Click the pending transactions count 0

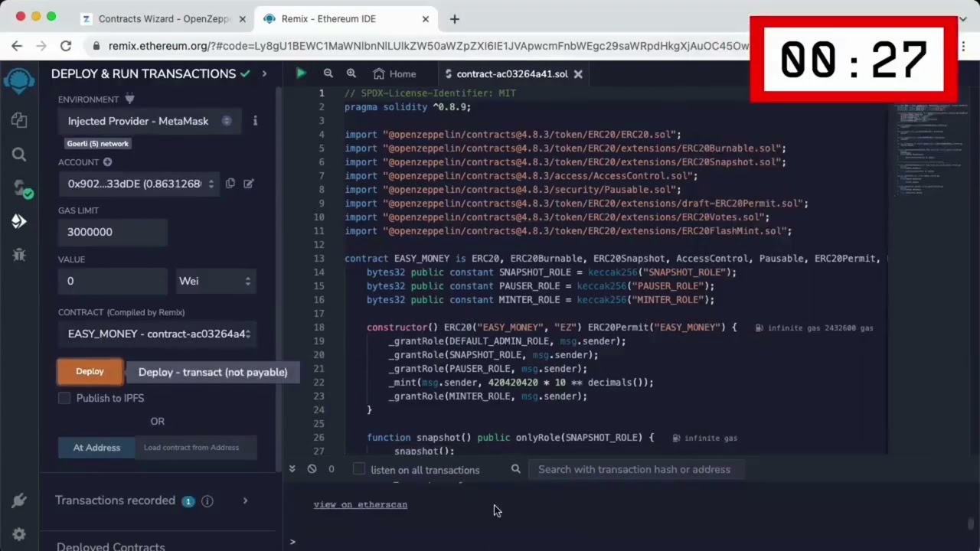(x=331, y=469)
